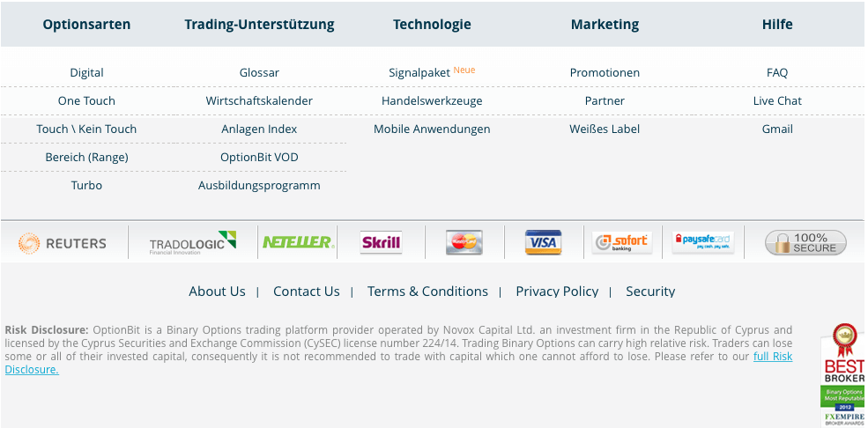Image resolution: width=868 pixels, height=428 pixels.
Task: Select the Sofort banking logo
Action: click(622, 242)
